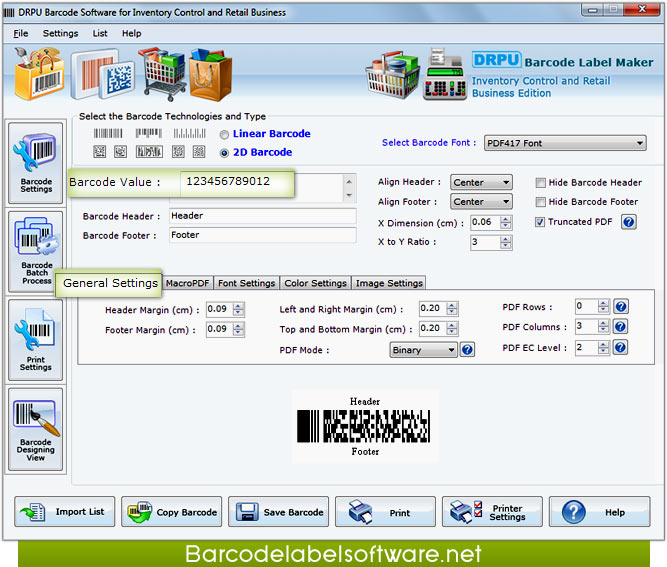The image size is (667, 567).
Task: Select the 2D Barcode radio button
Action: (x=224, y=153)
